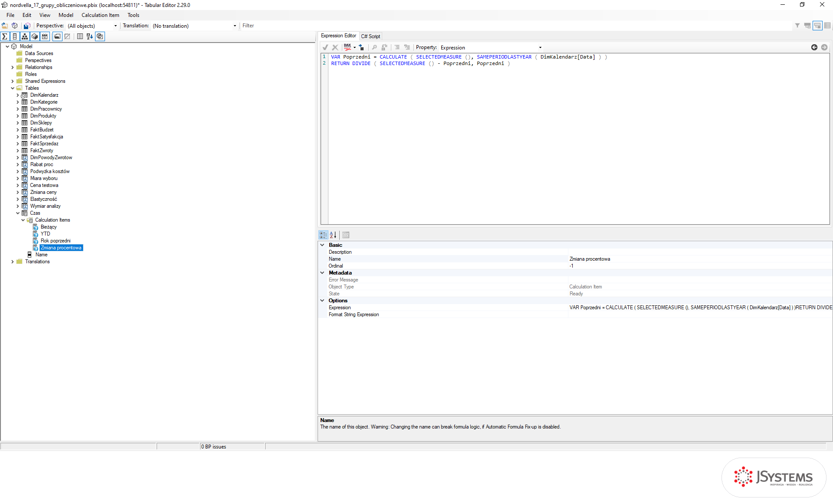The image size is (833, 504).
Task: Expand the Relationships folder
Action: coord(13,67)
